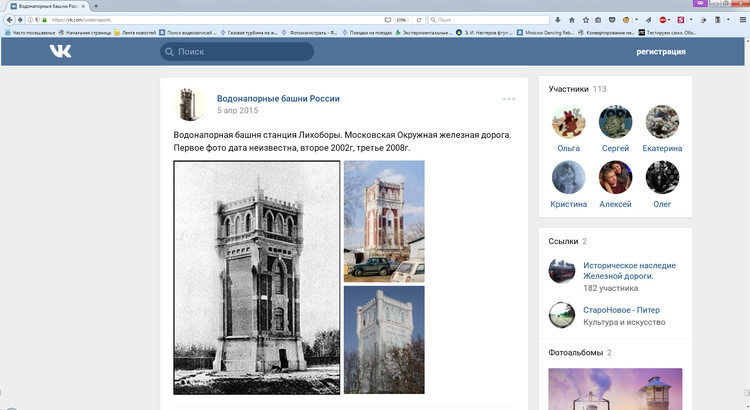Open the large black-and-white tower photo

(x=257, y=277)
